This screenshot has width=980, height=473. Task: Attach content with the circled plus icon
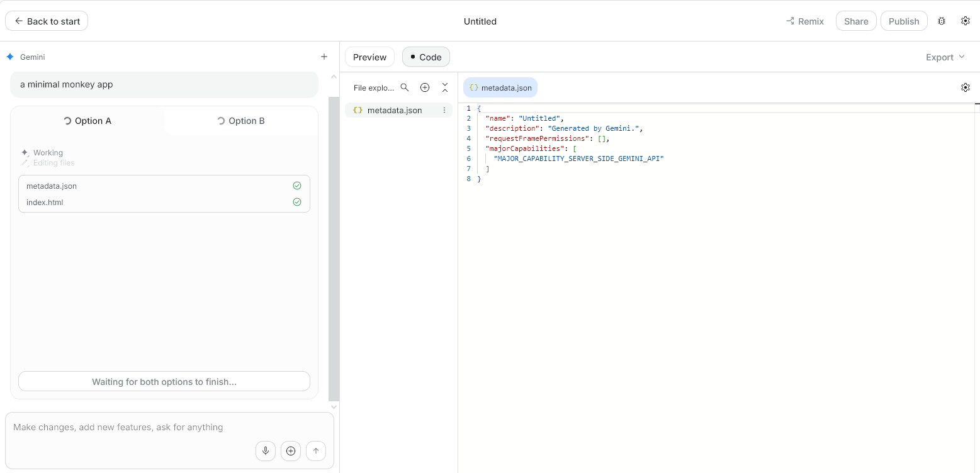[x=291, y=450]
